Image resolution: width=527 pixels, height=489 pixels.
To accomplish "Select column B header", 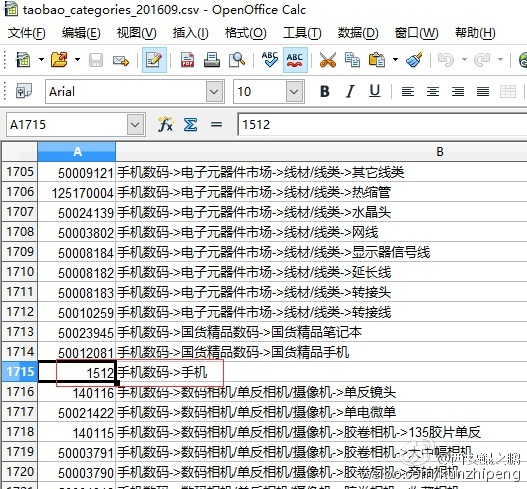I will tap(321, 152).
